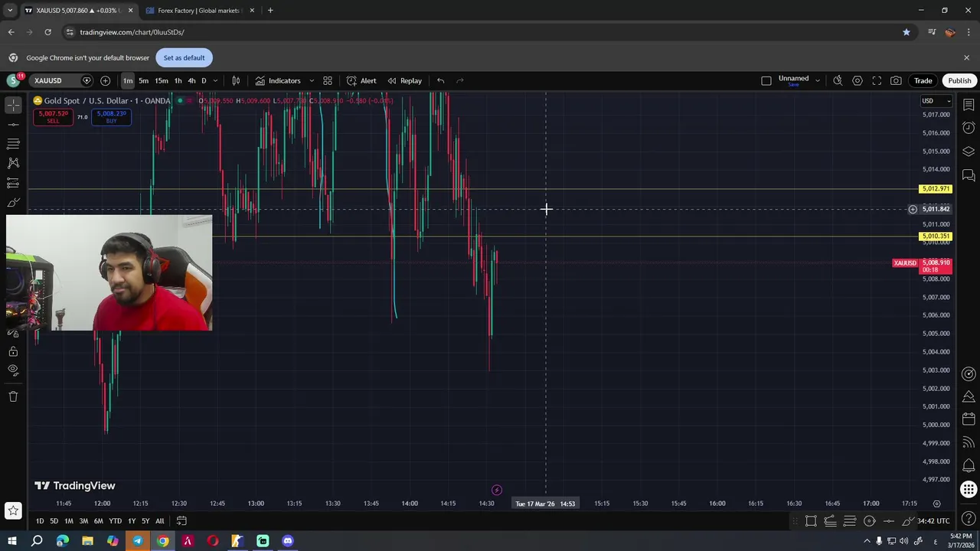Screen dimensions: 980x551
Task: Open Telegram from Windows taskbar
Action: (x=138, y=541)
